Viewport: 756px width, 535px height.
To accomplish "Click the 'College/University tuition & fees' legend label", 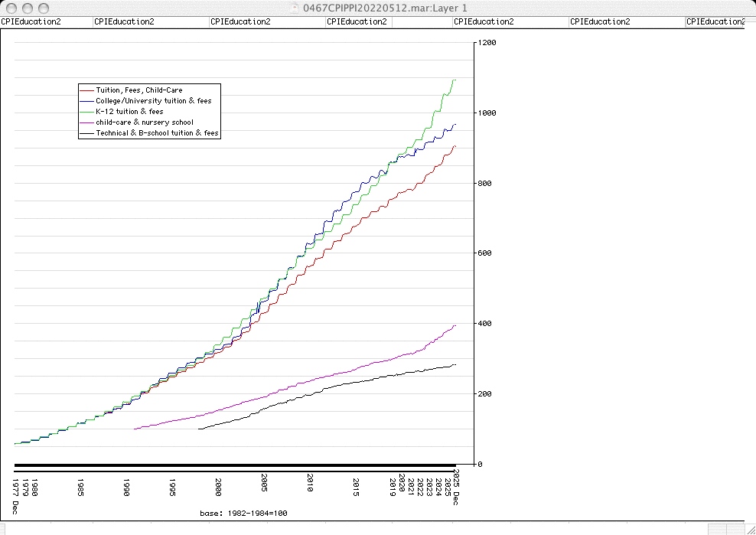I will pyautogui.click(x=153, y=101).
